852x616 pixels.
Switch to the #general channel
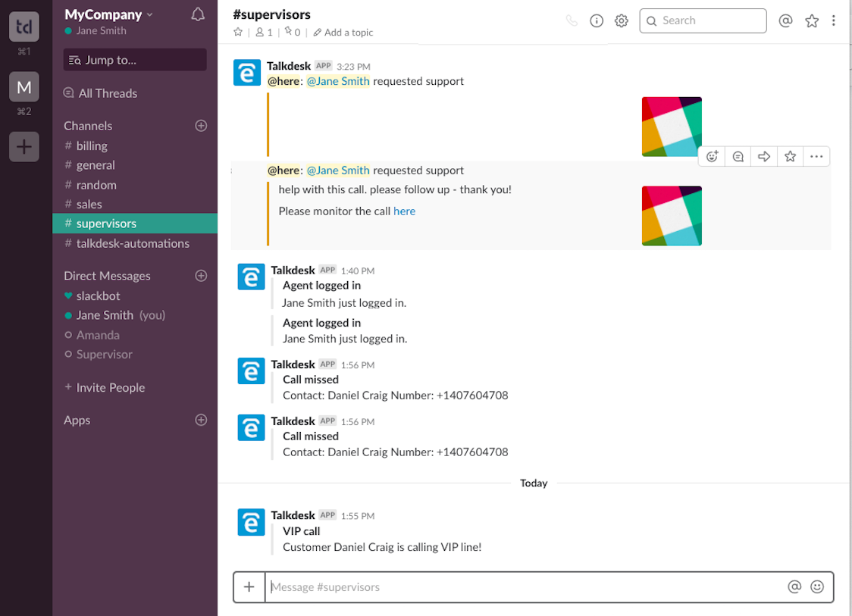pos(97,164)
